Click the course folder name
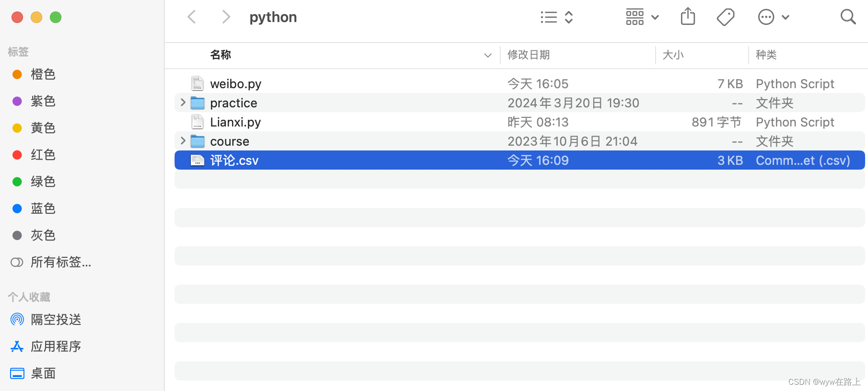Image resolution: width=868 pixels, height=391 pixels. [230, 141]
